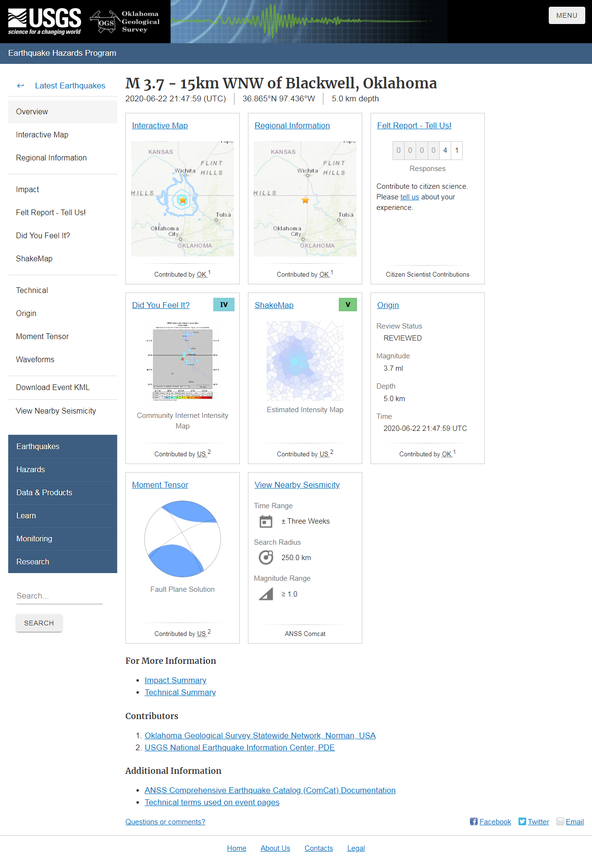Click the Facebook share icon
Image resolution: width=592 pixels, height=868 pixels.
pyautogui.click(x=474, y=821)
